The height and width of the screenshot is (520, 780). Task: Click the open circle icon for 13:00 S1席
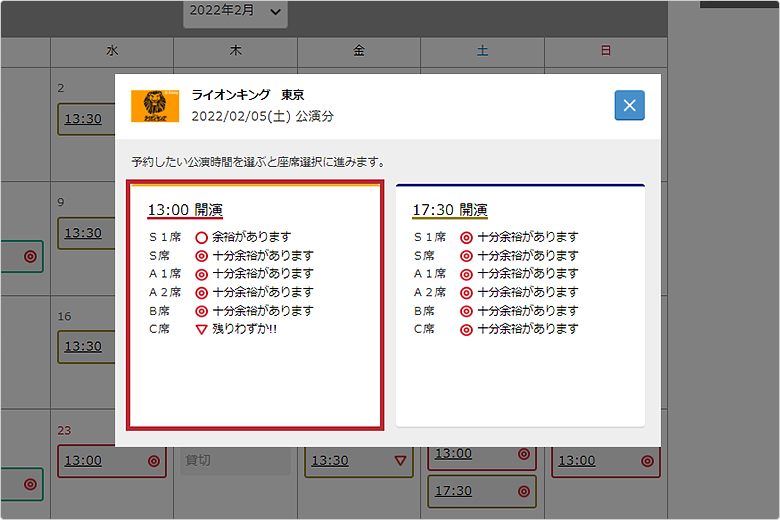(201, 237)
